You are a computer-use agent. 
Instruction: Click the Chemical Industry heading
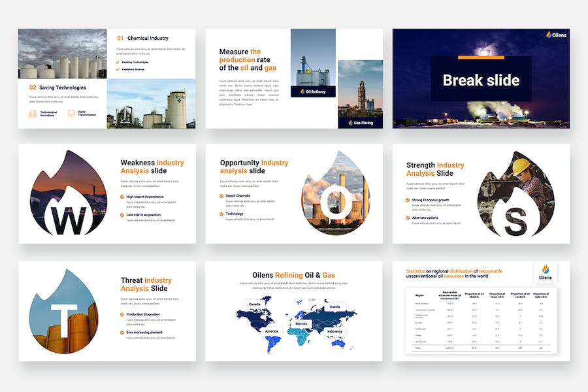point(148,39)
